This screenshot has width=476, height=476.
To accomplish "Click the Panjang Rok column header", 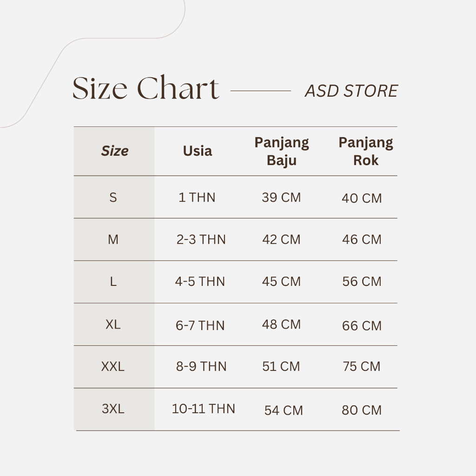I will click(365, 151).
